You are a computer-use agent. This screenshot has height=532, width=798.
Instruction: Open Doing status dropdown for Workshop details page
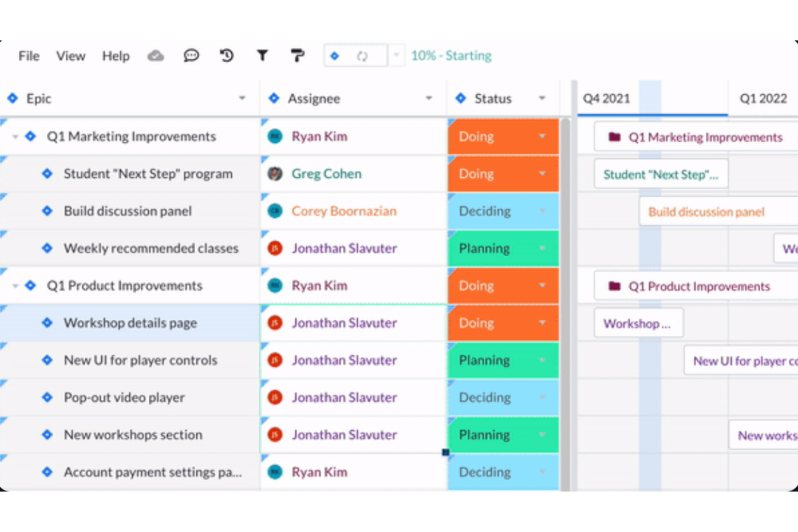pyautogui.click(x=542, y=322)
